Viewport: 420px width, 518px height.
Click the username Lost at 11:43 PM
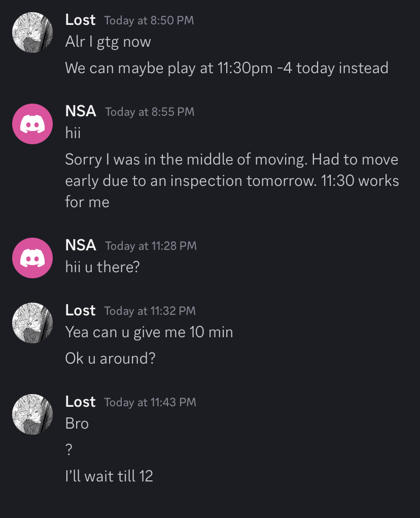80,402
